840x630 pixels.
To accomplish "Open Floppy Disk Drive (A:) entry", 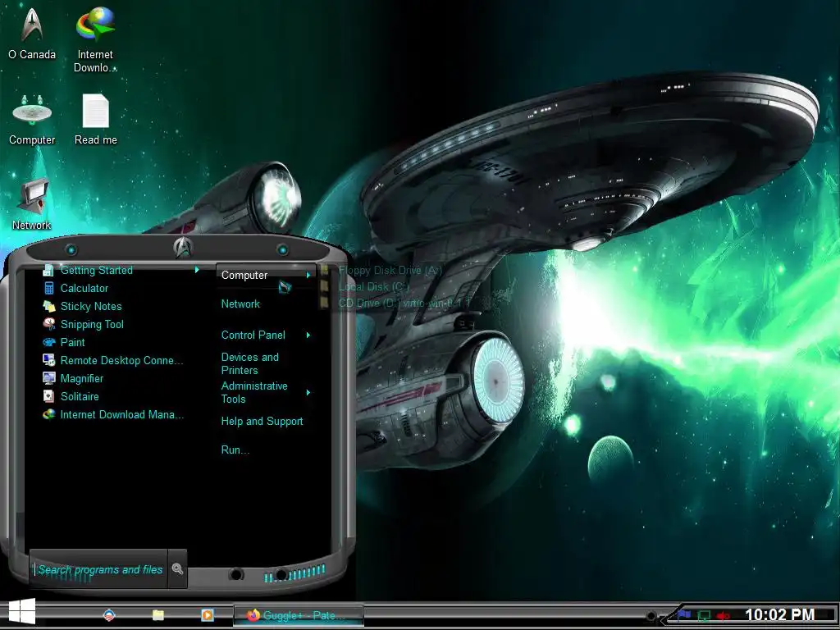I will coord(390,270).
